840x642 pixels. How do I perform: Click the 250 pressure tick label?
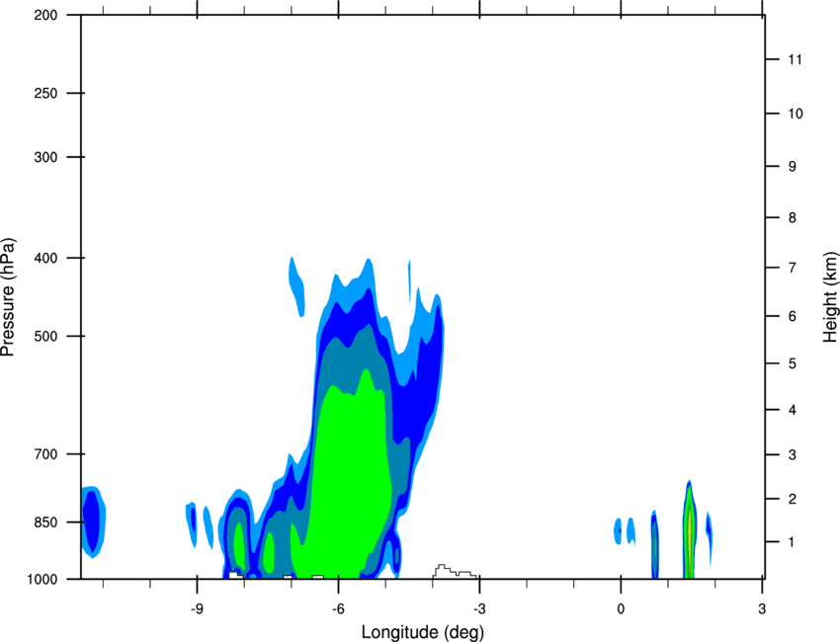[45, 93]
